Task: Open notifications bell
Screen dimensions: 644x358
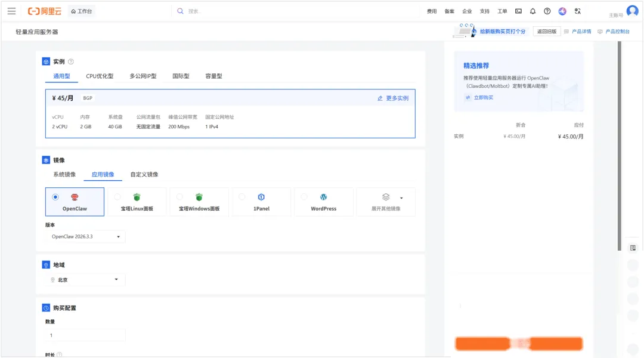Action: coord(532,11)
